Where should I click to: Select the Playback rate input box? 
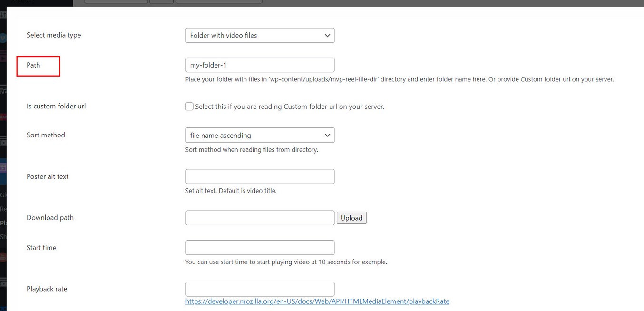point(260,289)
